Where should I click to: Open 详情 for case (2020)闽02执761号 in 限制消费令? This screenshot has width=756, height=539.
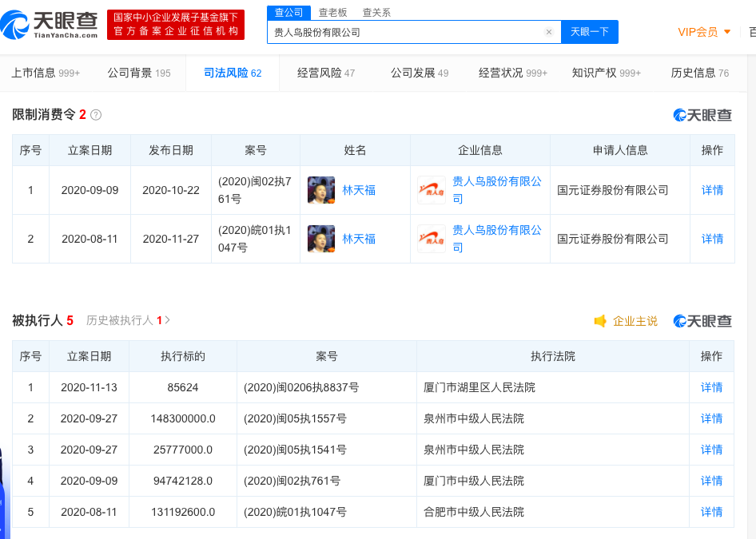click(712, 190)
